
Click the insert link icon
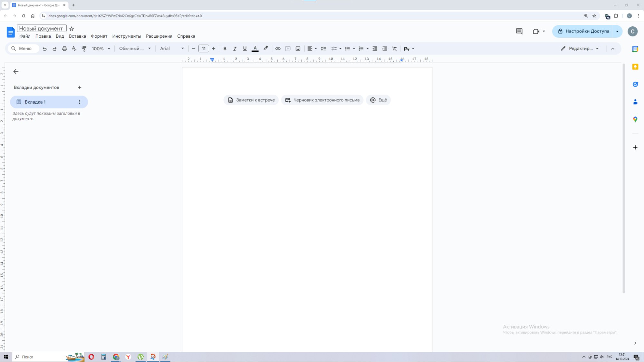click(x=278, y=49)
